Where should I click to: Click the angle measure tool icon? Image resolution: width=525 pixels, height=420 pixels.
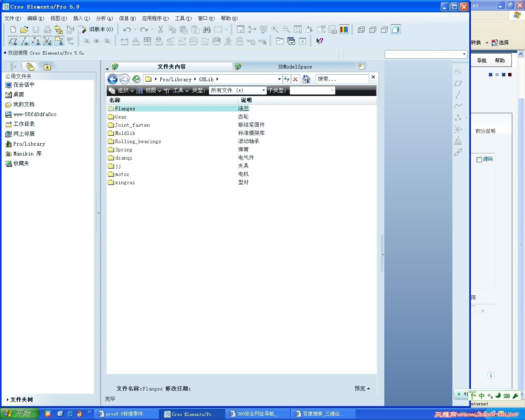click(136, 41)
